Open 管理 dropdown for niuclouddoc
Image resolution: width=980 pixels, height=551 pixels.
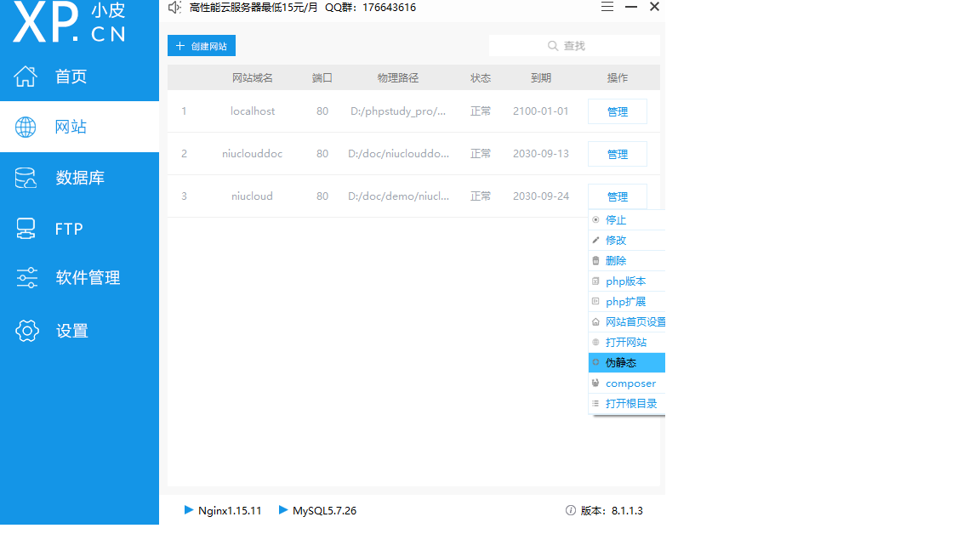617,154
